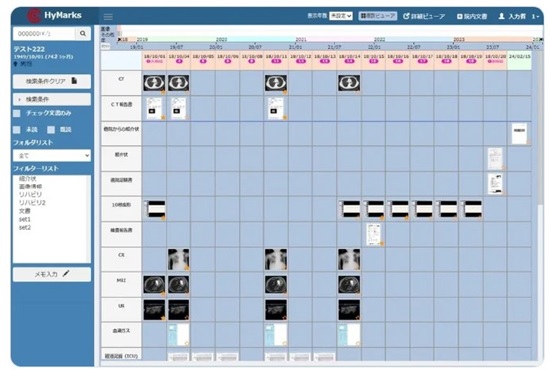Enable the checked documents only checkbox
Screen dimensions: 551x373
point(17,113)
